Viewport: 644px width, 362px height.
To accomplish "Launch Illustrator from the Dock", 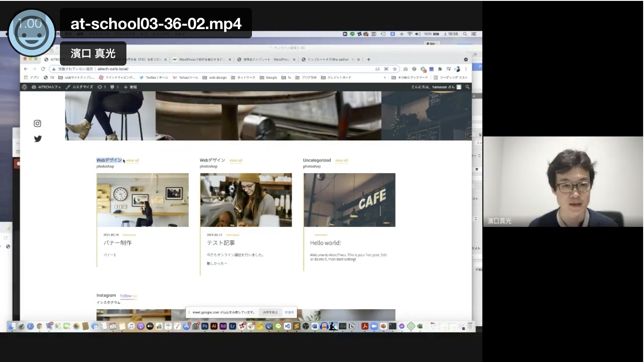I will pos(214,326).
